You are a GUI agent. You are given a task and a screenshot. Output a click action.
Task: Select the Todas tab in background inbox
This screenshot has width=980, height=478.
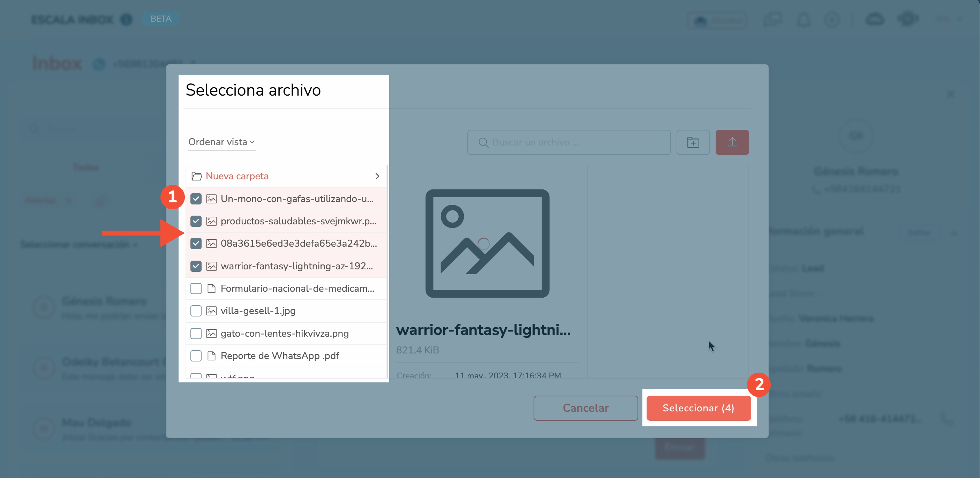[86, 167]
